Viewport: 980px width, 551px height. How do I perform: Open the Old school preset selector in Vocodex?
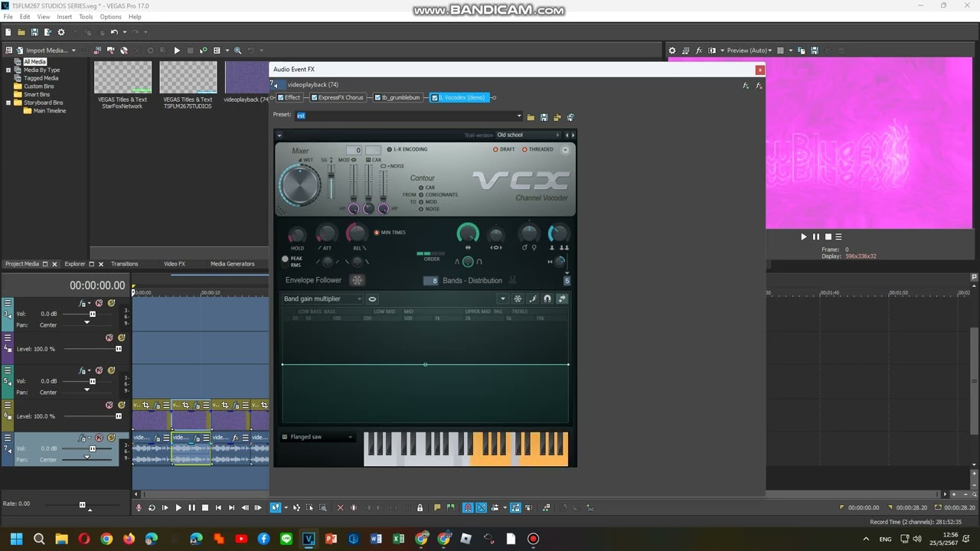coord(528,135)
